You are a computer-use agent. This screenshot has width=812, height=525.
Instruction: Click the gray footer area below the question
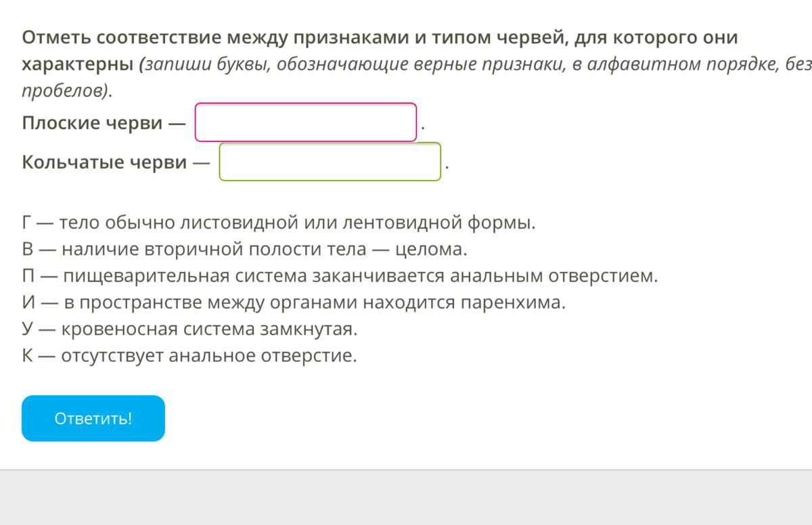(406, 498)
